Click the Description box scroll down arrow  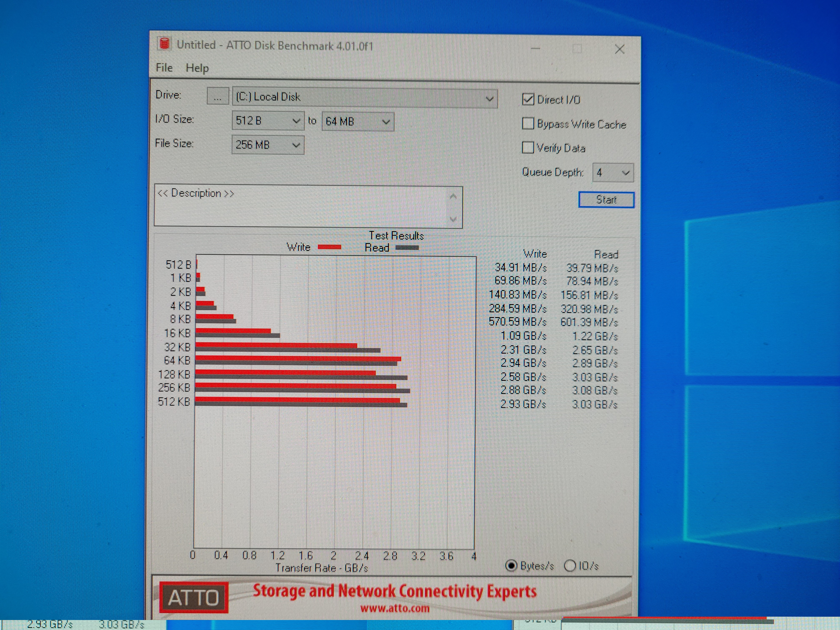point(453,219)
